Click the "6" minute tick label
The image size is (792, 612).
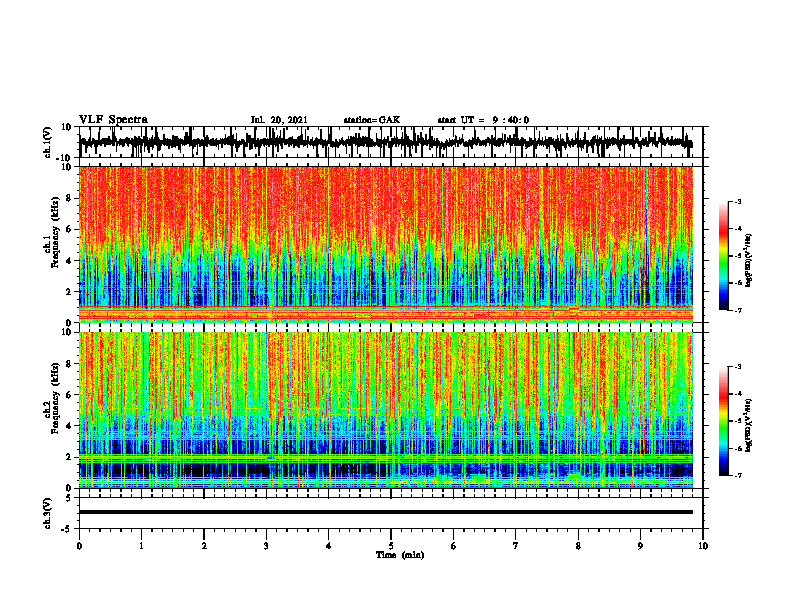tap(454, 546)
